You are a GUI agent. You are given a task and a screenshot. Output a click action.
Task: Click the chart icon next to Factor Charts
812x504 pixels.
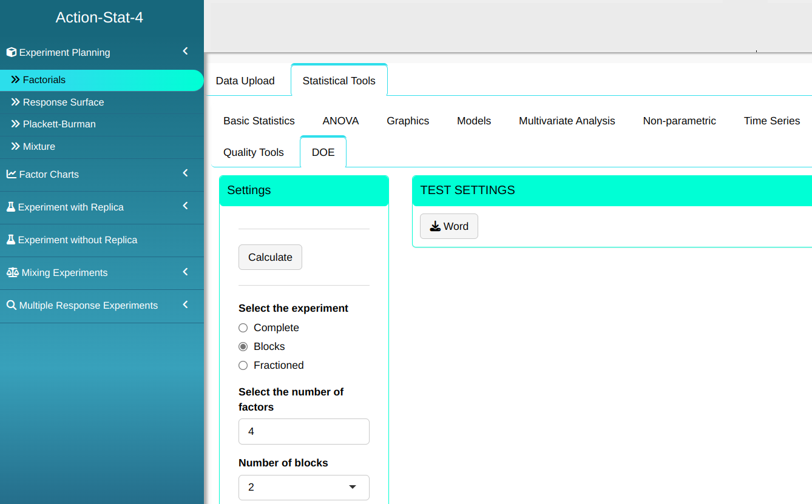(11, 174)
